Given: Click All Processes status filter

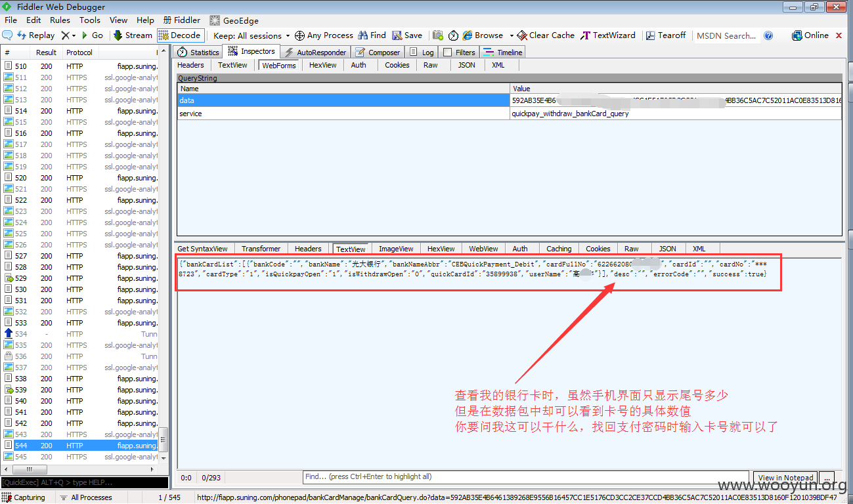Looking at the screenshot, I should click(85, 497).
